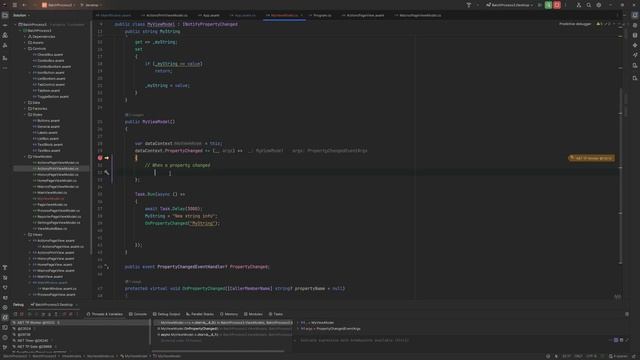Open the Debug tool window icon in left strip

5,317
